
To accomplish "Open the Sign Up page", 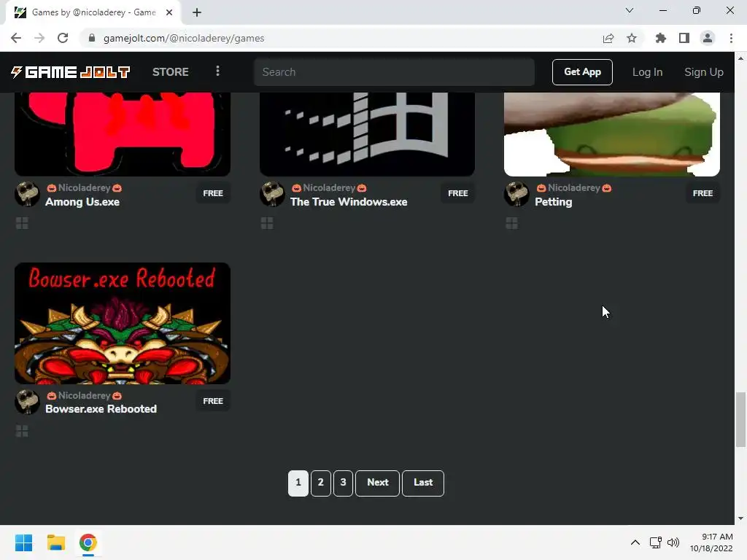I will [704, 72].
